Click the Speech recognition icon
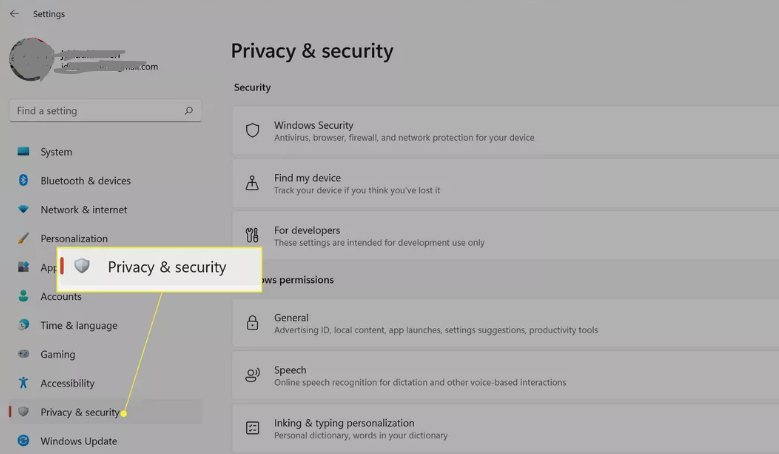Screen dimensions: 779x454 click(x=252, y=375)
